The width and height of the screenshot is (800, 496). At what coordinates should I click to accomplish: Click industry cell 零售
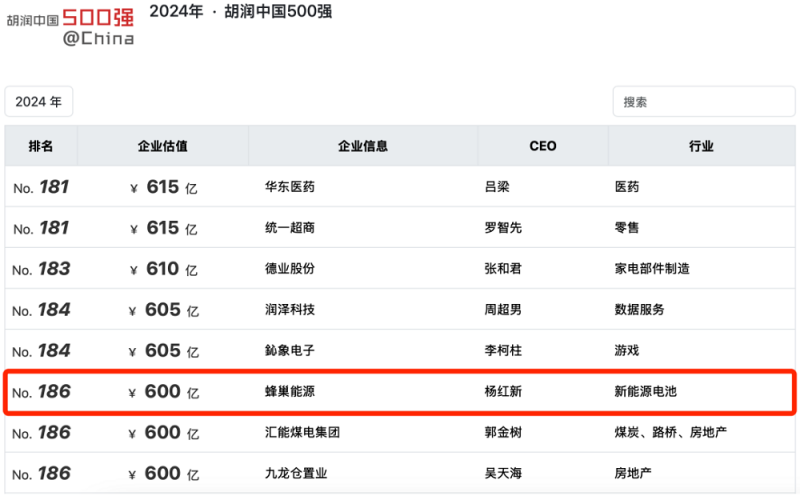(627, 228)
